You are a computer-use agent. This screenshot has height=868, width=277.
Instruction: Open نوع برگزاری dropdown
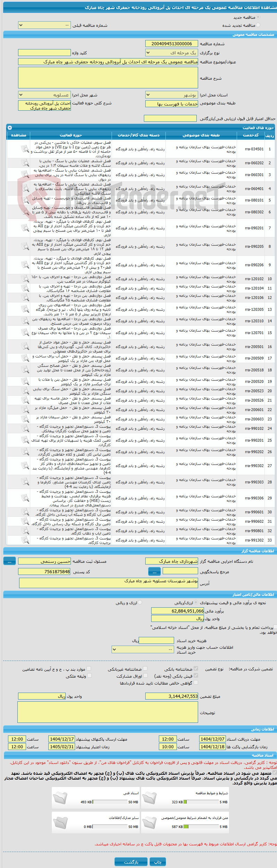point(172,53)
